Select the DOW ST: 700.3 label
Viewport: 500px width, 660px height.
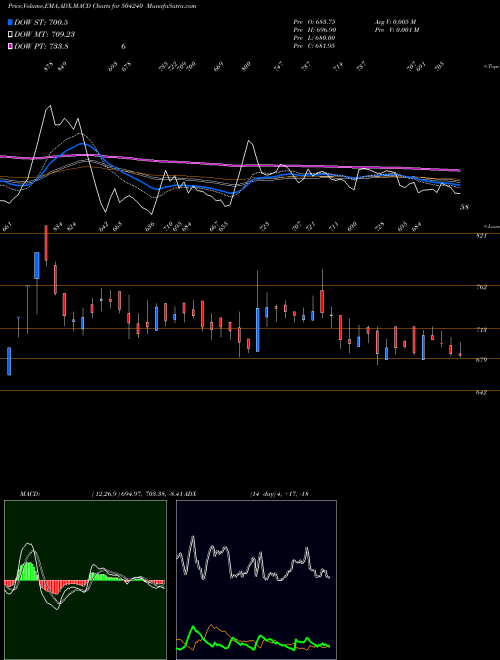41,22
